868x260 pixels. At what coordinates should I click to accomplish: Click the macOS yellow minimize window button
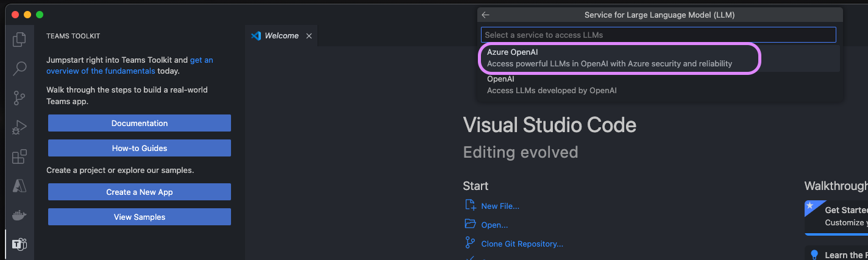point(28,15)
